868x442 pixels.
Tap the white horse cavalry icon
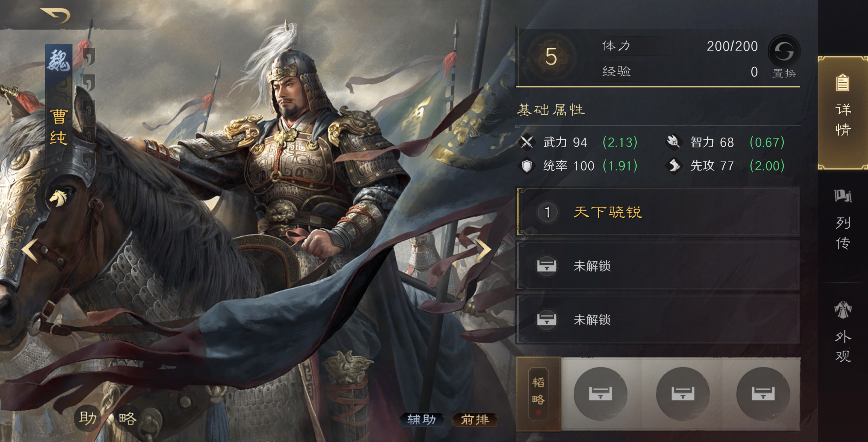click(x=59, y=198)
